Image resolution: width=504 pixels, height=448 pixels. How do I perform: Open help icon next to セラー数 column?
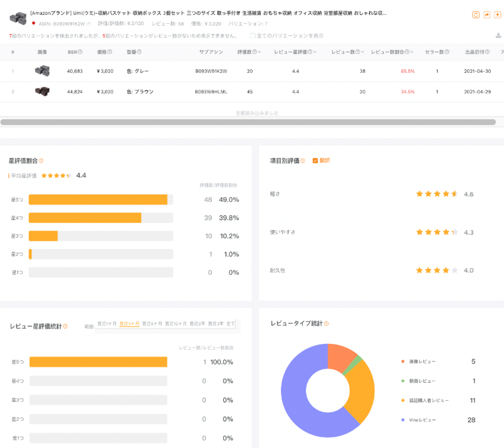[447, 52]
